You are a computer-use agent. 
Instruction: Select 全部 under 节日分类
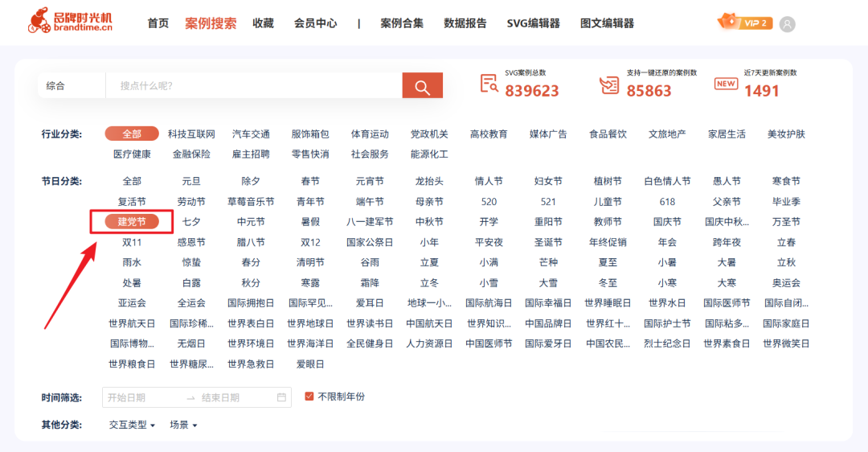(x=132, y=181)
